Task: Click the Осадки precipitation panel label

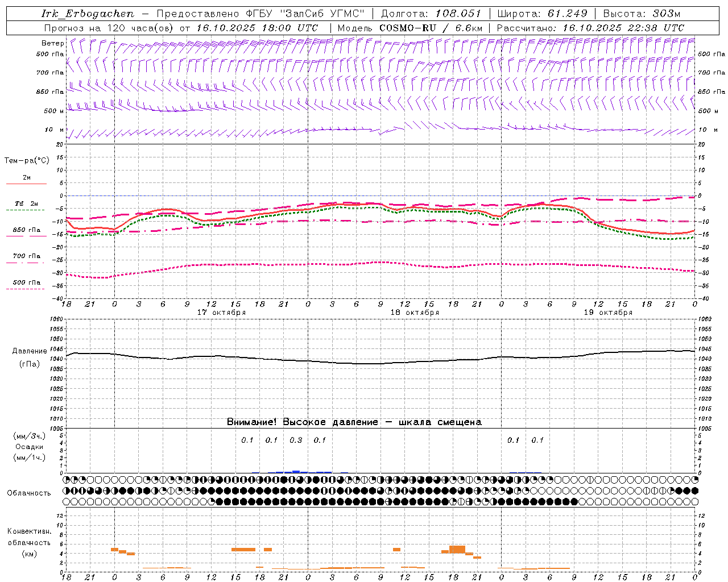Action: coord(30,447)
